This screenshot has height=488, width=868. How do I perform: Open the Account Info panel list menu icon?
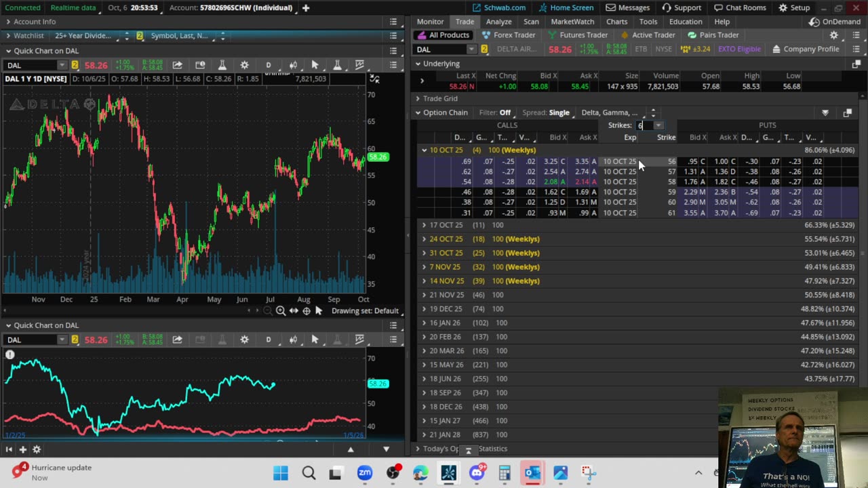[x=393, y=22]
